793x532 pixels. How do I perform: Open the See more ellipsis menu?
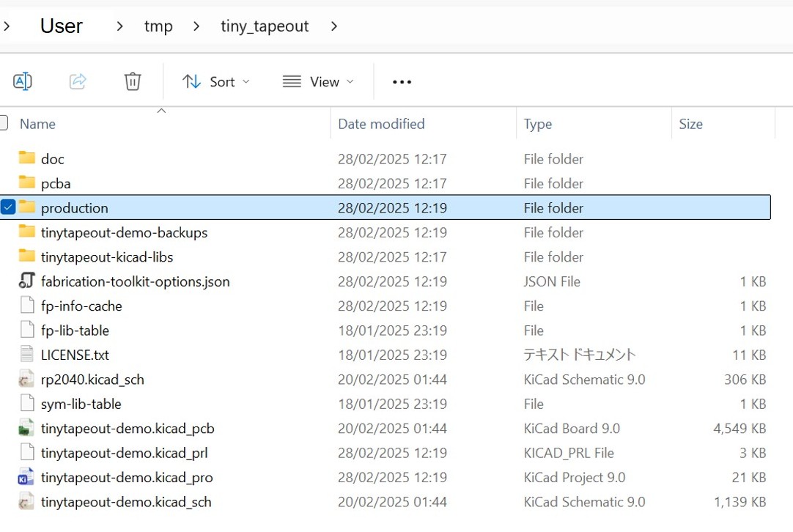click(402, 82)
